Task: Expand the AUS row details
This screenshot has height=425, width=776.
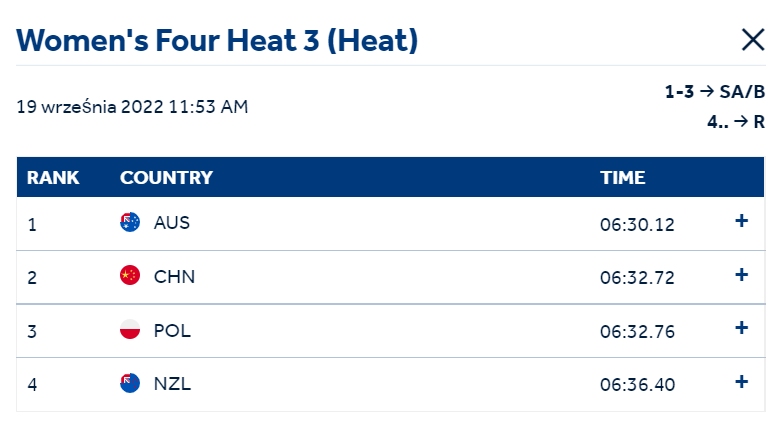Action: 741,221
